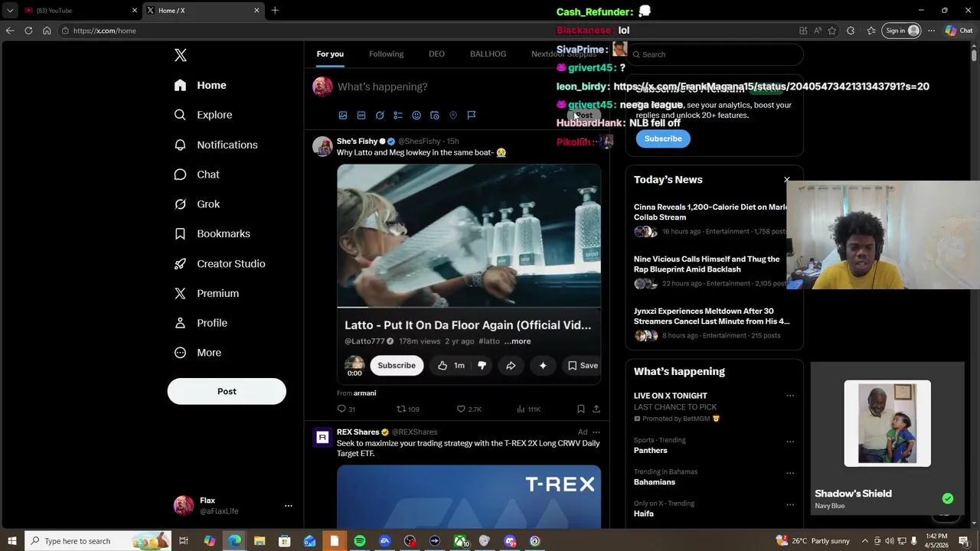980x551 pixels.
Task: Reply to She's Fishy's post
Action: coord(346,409)
